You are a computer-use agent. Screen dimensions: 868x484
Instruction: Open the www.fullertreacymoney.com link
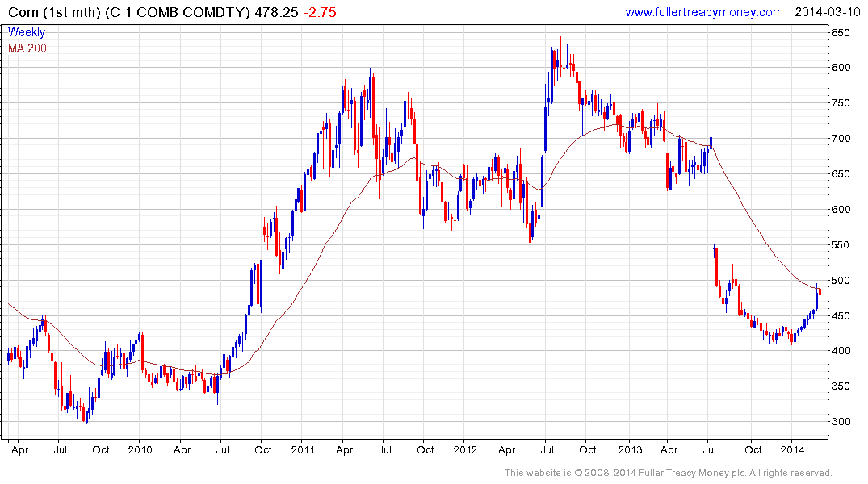[703, 12]
